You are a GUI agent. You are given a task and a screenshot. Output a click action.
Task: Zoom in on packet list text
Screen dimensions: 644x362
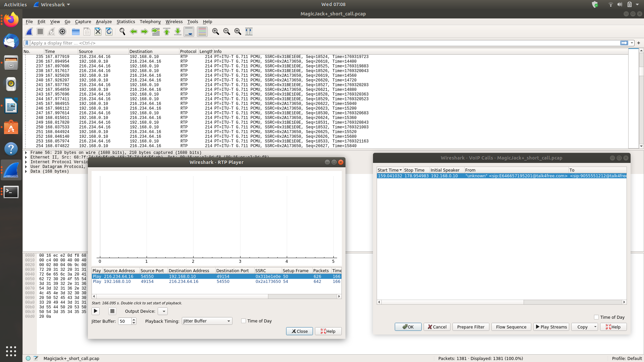pyautogui.click(x=216, y=32)
